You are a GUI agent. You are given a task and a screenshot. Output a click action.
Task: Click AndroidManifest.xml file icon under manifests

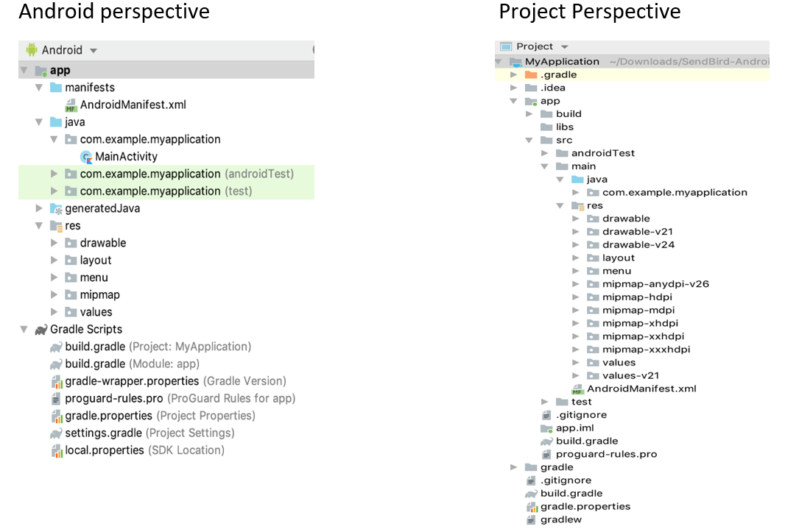(71, 105)
